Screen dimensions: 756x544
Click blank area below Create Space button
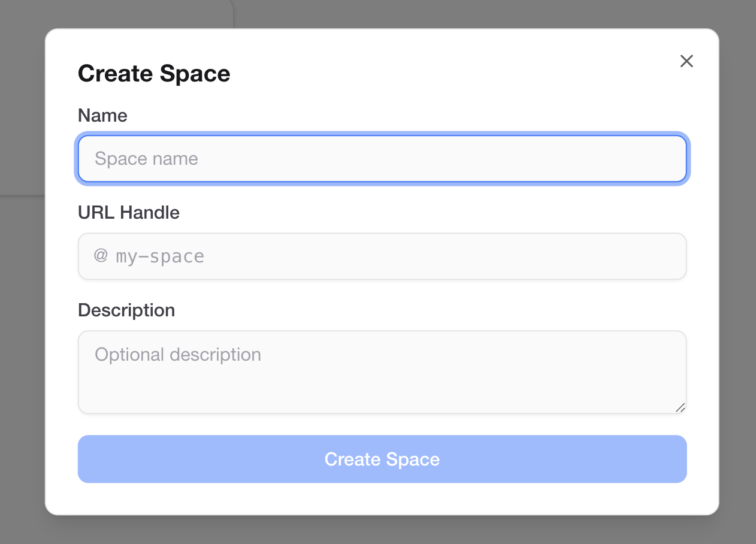[x=382, y=499]
